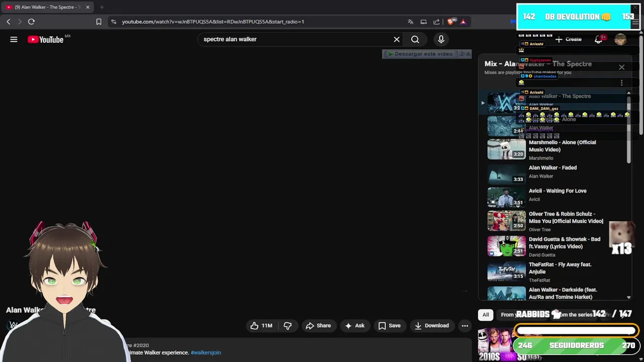
Task: Open the account avatar menu
Action: 620,39
